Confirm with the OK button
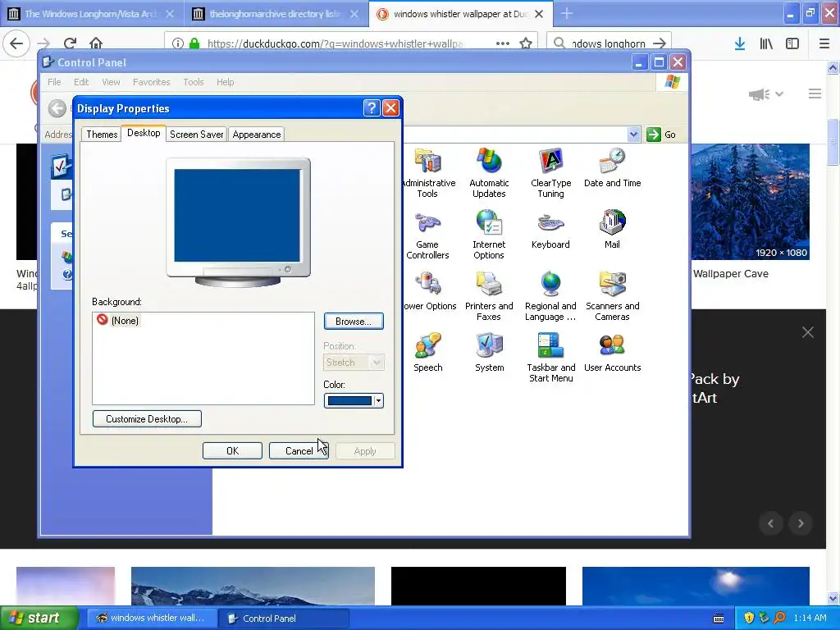This screenshot has width=840, height=630. tap(232, 451)
